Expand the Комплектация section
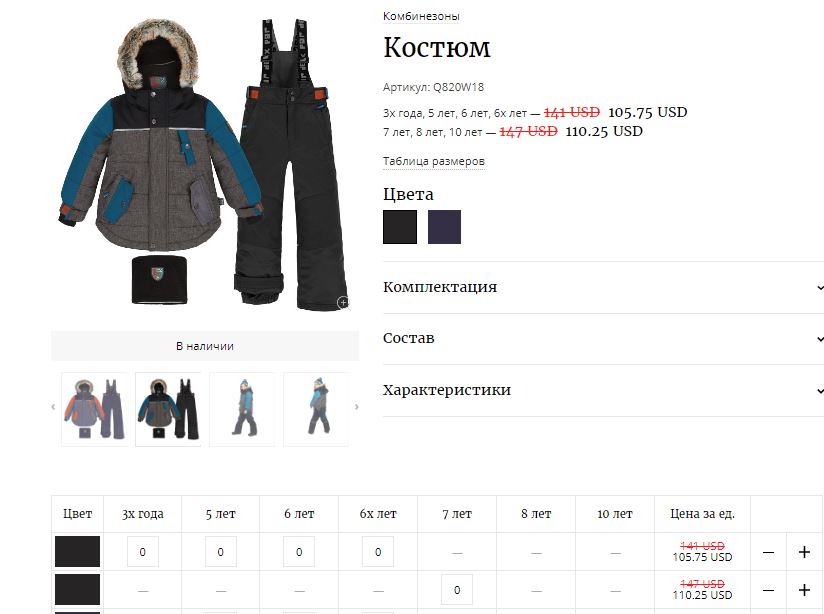Image resolution: width=824 pixels, height=614 pixels. pyautogui.click(x=603, y=287)
